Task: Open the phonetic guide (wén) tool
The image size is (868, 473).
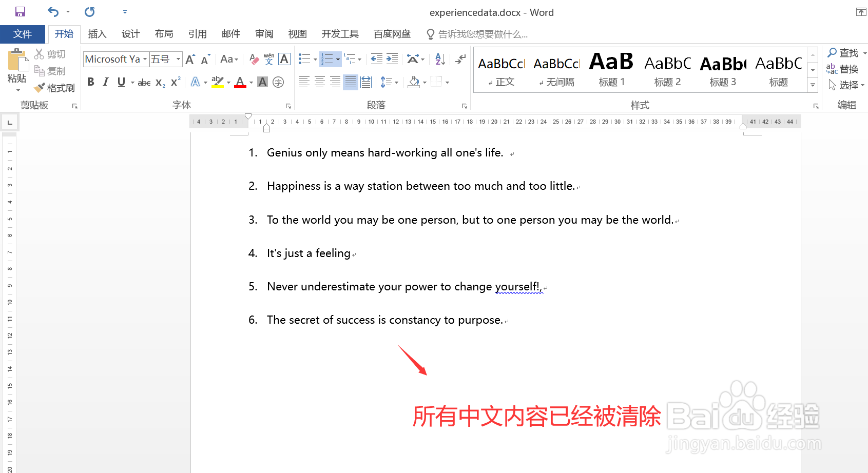Action: pyautogui.click(x=269, y=60)
